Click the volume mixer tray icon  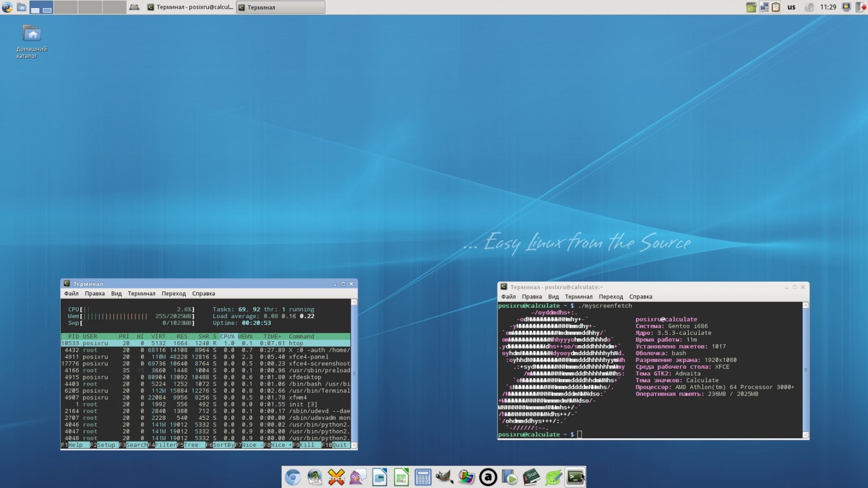coord(809,8)
